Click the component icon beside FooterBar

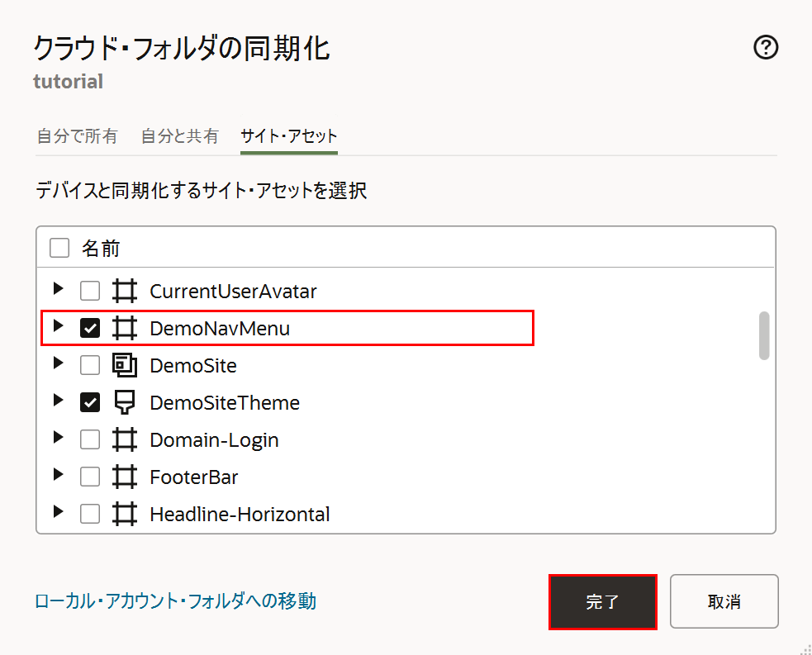(124, 477)
